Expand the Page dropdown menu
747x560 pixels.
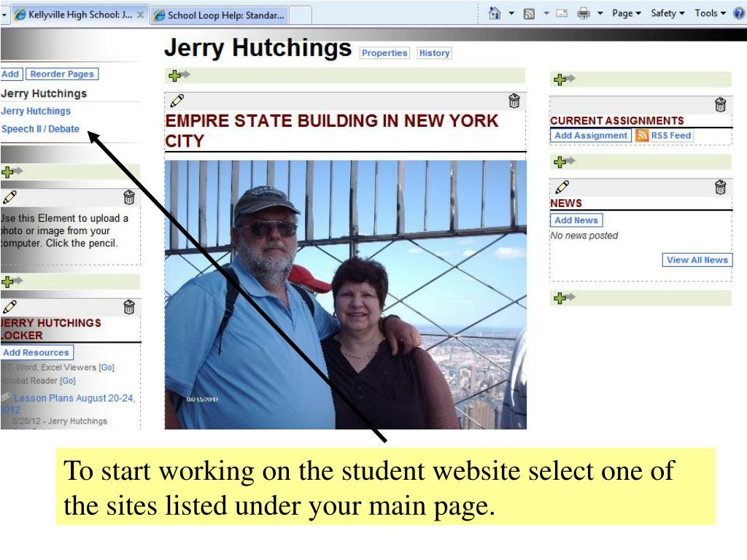(x=627, y=13)
